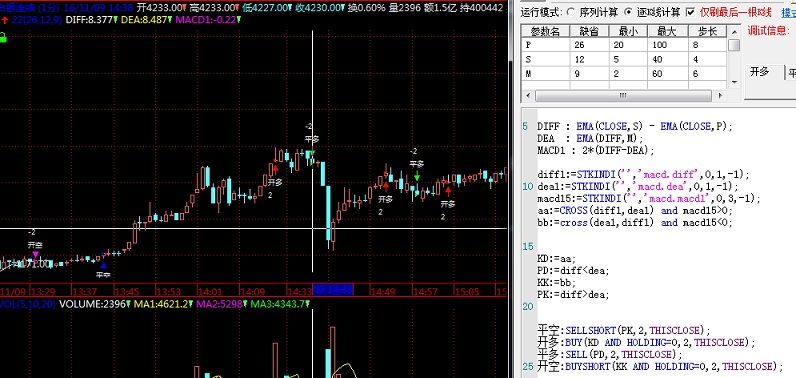
Task: Click the blue 平空 arrow marker near 13:37
Action: pyautogui.click(x=104, y=265)
